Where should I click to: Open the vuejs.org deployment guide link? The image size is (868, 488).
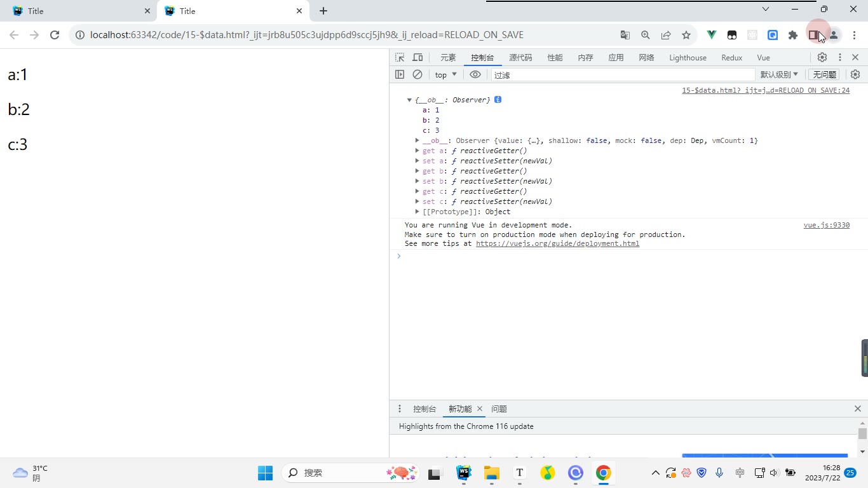557,243
